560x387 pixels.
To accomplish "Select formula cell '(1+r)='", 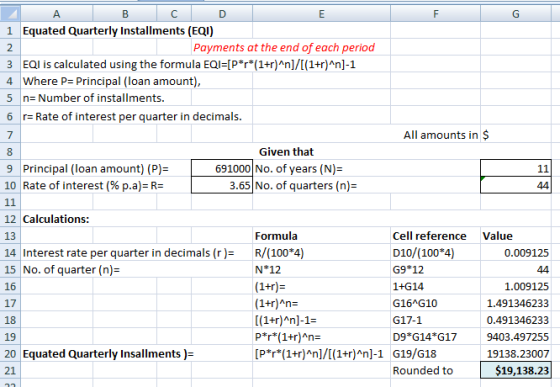I will coord(270,286).
